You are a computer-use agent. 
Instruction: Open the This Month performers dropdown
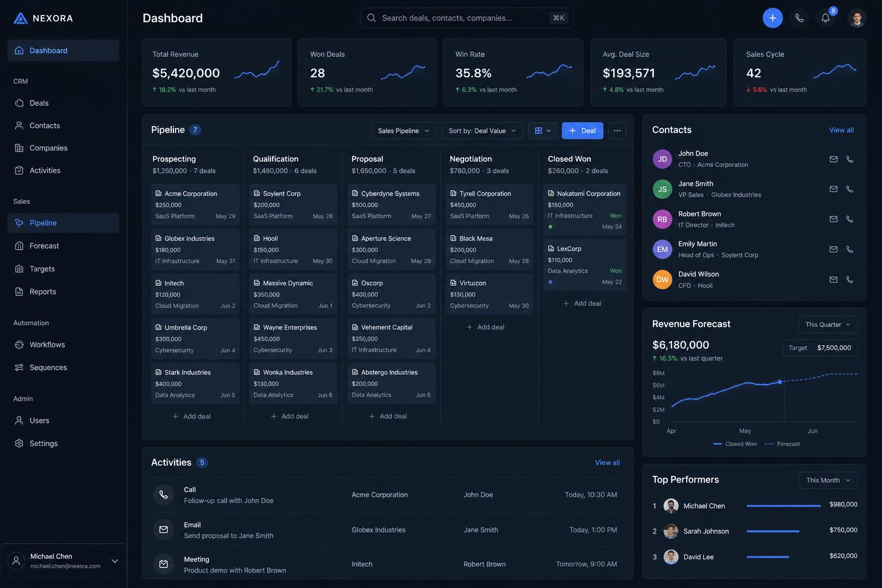(828, 480)
